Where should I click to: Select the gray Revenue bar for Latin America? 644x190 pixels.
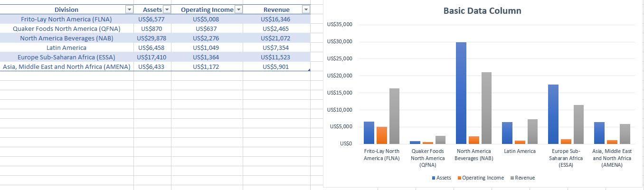(x=532, y=132)
